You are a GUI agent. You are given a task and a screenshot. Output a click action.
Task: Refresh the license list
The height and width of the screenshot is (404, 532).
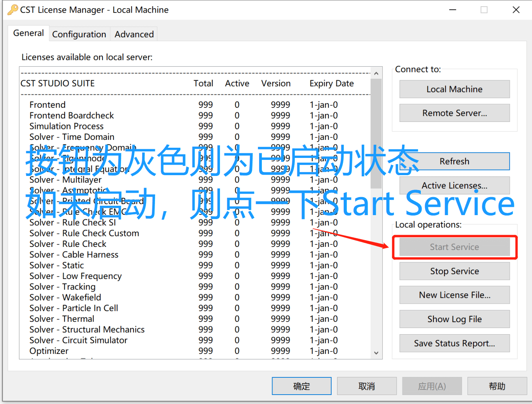click(454, 161)
